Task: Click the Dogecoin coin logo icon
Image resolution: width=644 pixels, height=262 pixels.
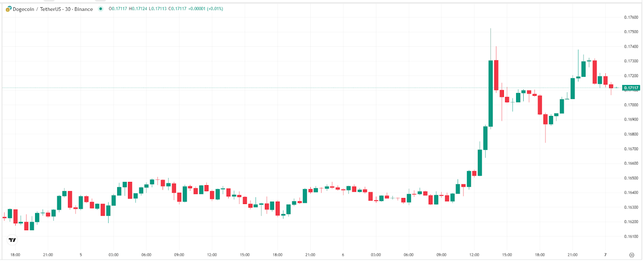Action: tap(8, 8)
